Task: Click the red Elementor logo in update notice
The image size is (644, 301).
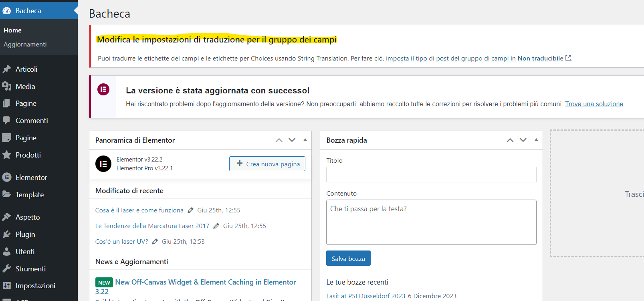Action: (x=103, y=89)
